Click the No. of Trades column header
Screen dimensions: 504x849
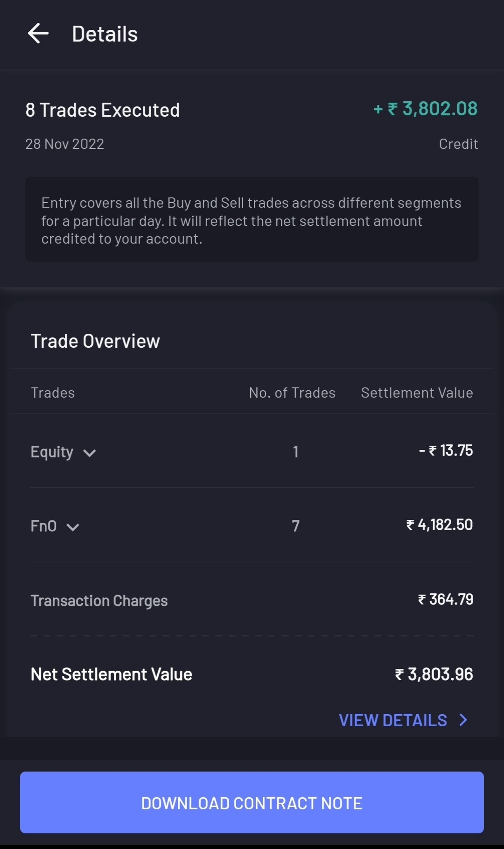pos(292,393)
